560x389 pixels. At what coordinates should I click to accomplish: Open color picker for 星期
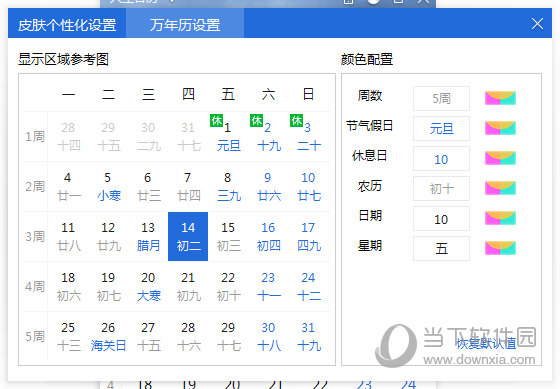[500, 248]
